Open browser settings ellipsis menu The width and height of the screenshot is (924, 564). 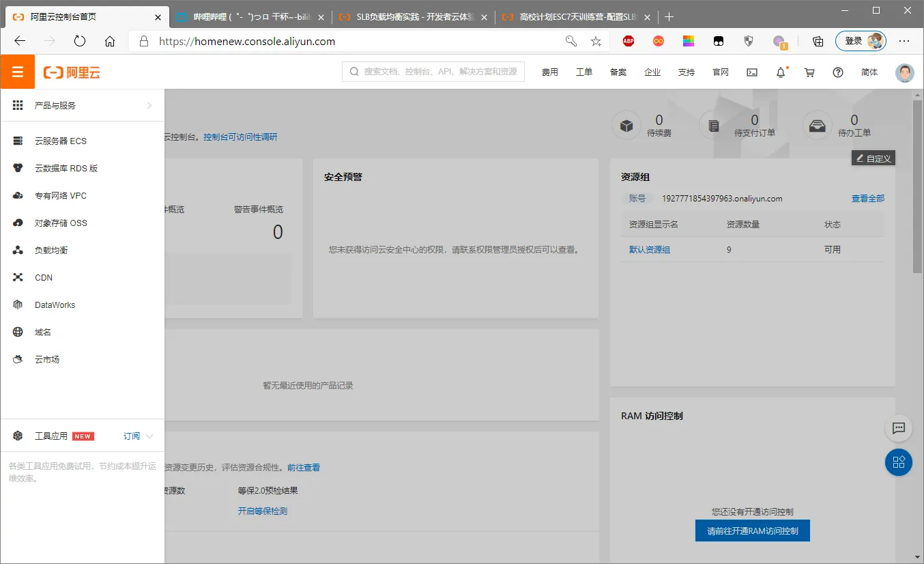tap(904, 41)
